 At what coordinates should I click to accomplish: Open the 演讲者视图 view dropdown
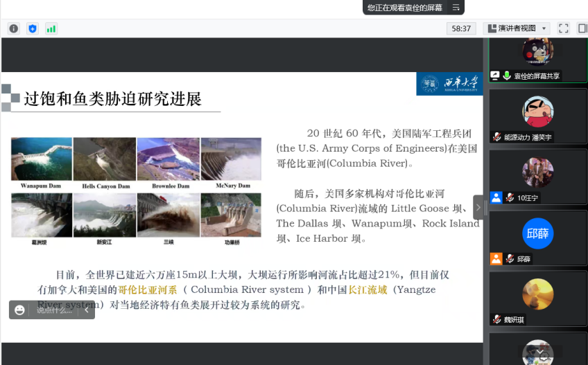click(x=517, y=28)
